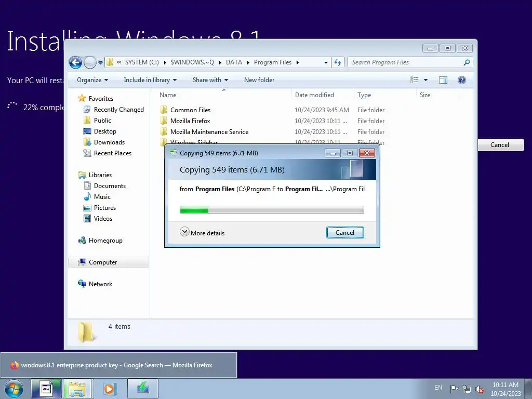Click New folder button
Image resolution: width=532 pixels, height=399 pixels.
(x=259, y=80)
